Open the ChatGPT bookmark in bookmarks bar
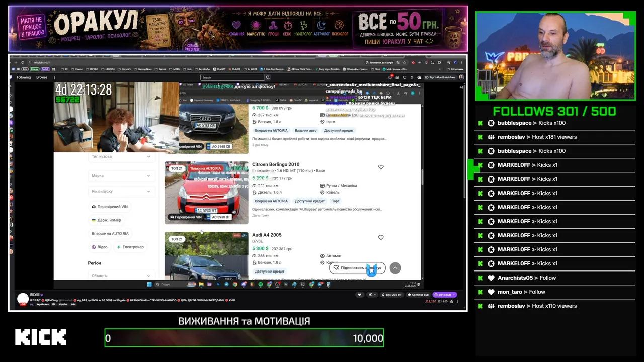The image size is (644, 362). coord(219,69)
